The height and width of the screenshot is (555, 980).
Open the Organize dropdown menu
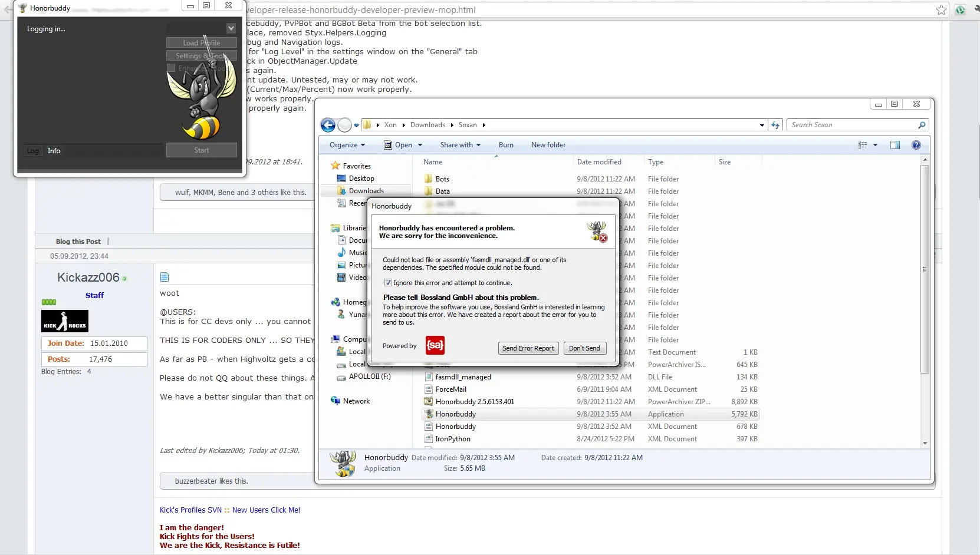(347, 145)
